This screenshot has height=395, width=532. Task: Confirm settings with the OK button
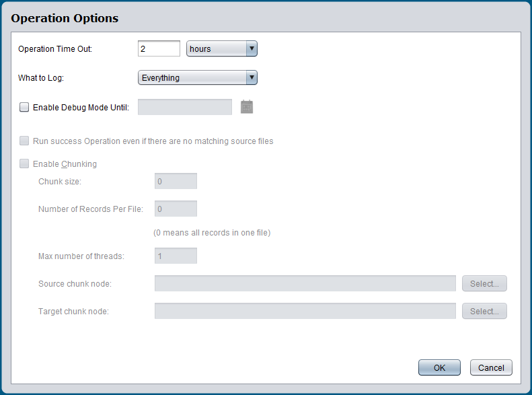tap(439, 367)
